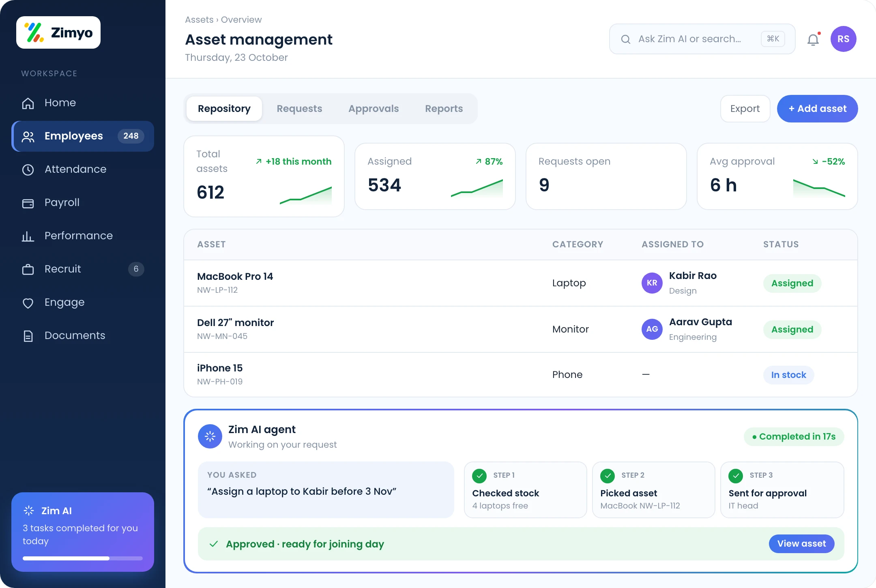The image size is (876, 588).
Task: Click the Step 3 green checkmark
Action: 736,476
